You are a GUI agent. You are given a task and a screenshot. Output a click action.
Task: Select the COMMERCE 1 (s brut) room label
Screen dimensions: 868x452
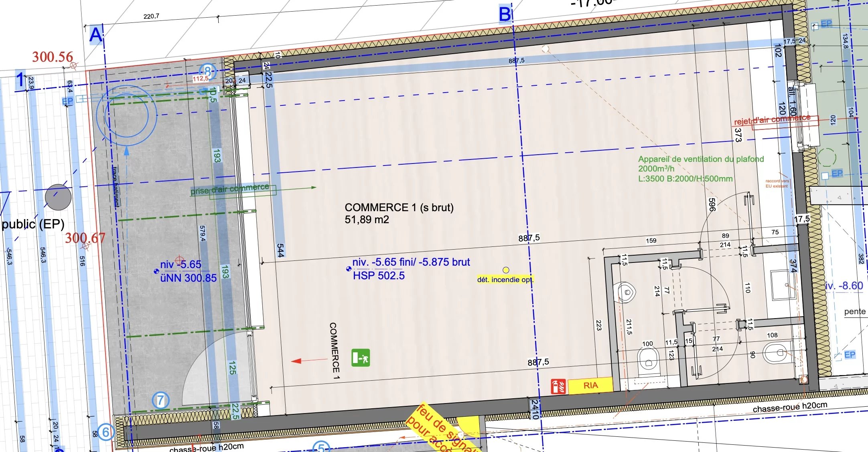[x=399, y=208]
